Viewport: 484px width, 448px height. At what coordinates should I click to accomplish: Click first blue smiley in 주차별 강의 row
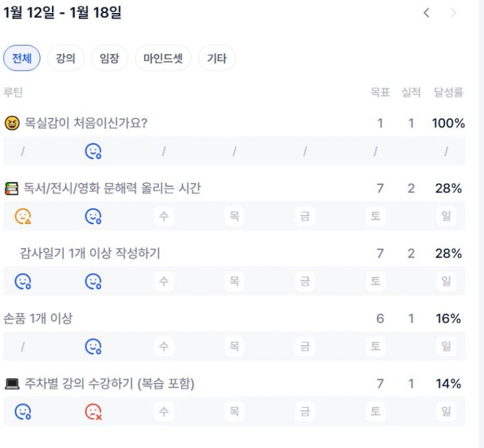tap(23, 412)
